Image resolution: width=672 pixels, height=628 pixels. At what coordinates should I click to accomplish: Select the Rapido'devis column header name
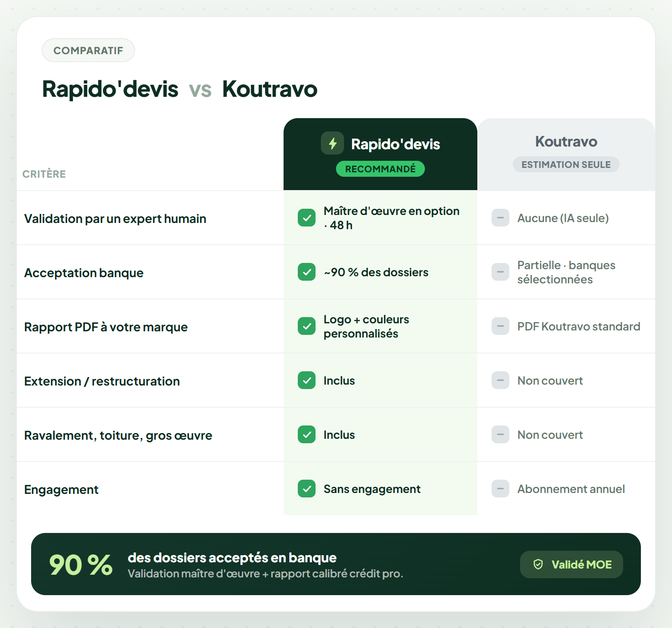[396, 144]
